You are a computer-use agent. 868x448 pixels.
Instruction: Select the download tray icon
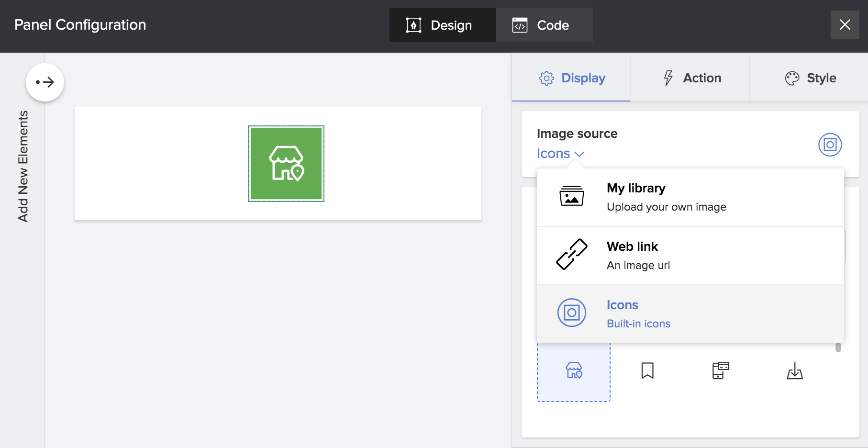pyautogui.click(x=795, y=370)
